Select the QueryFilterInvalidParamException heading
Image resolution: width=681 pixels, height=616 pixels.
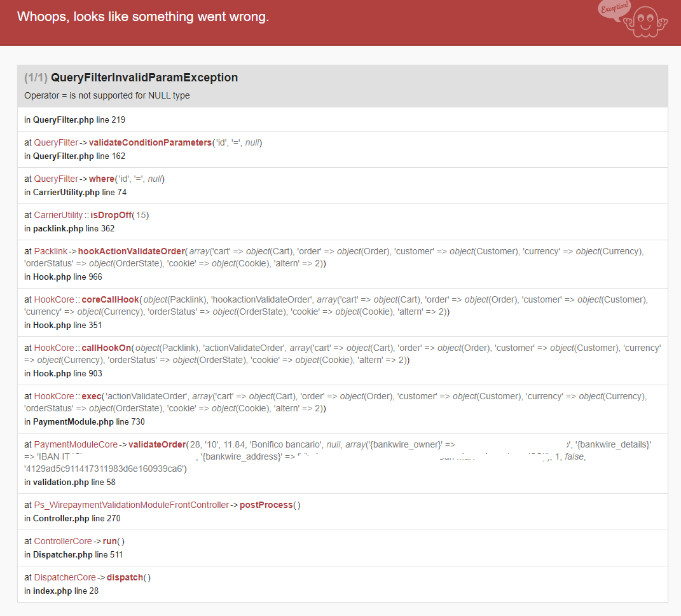click(144, 78)
